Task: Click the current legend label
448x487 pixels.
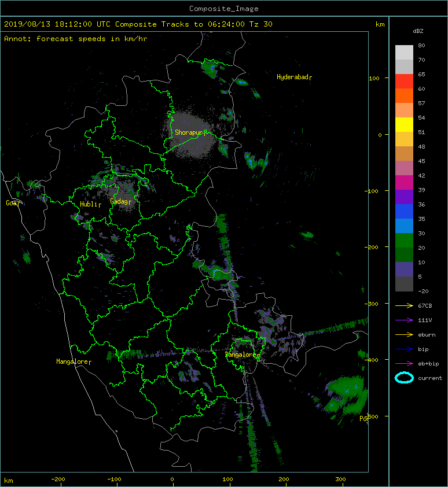Action: coord(430,378)
